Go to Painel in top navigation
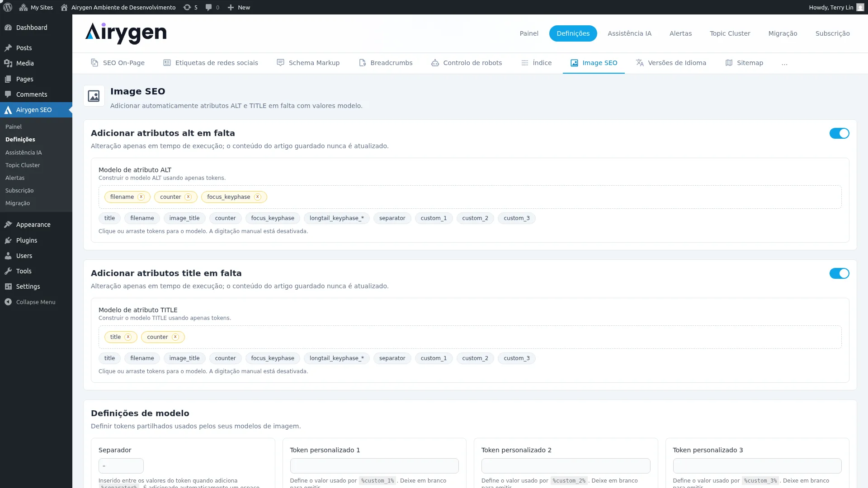Image resolution: width=868 pixels, height=488 pixels. (x=529, y=33)
